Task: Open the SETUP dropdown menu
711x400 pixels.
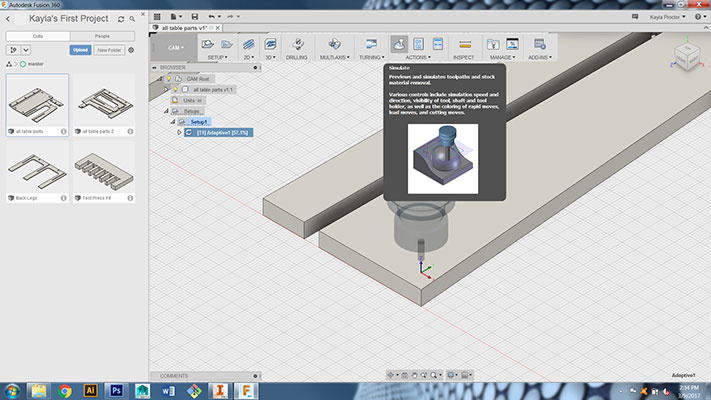Action: [x=218, y=58]
